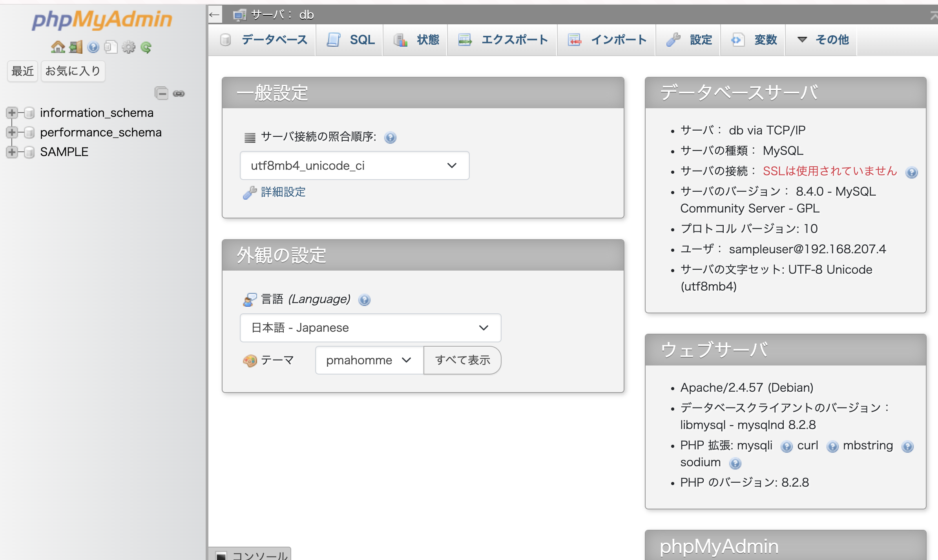The width and height of the screenshot is (938, 560).
Task: Click the プロトコル バージョン: 10 text
Action: pos(749,229)
